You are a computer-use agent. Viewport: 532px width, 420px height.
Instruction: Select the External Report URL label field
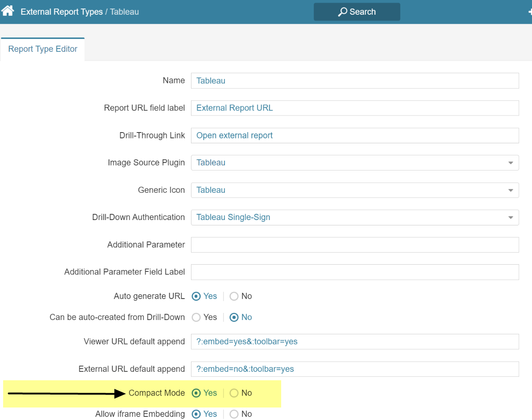pos(355,108)
